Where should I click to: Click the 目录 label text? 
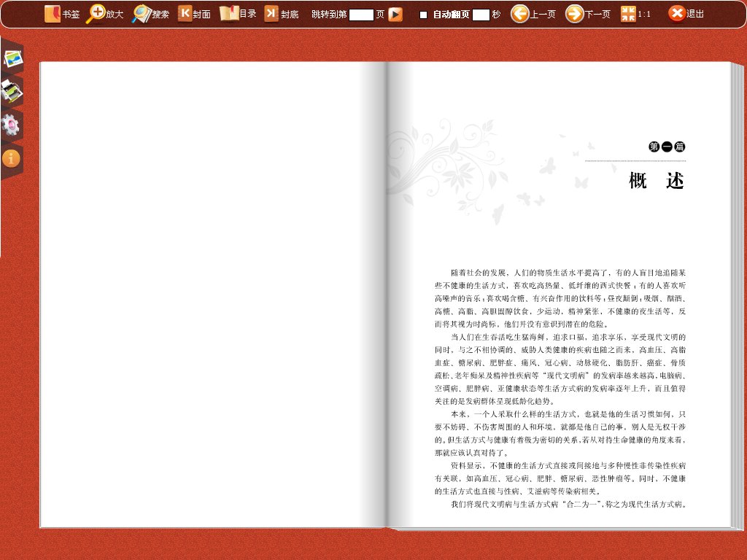248,14
